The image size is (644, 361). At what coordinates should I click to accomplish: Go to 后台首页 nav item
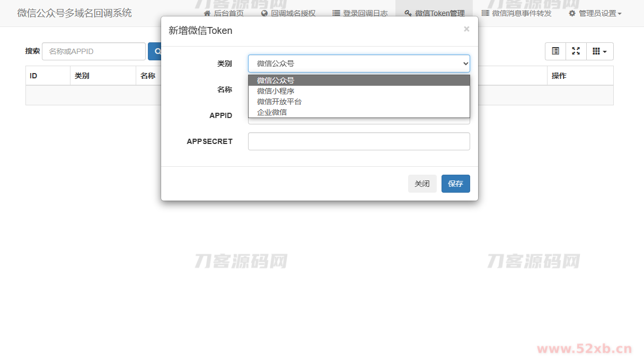click(224, 13)
